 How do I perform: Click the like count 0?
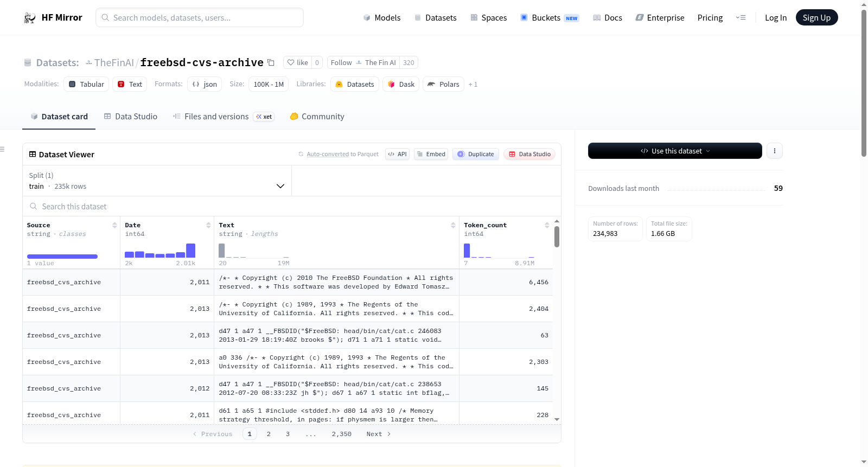(x=317, y=62)
